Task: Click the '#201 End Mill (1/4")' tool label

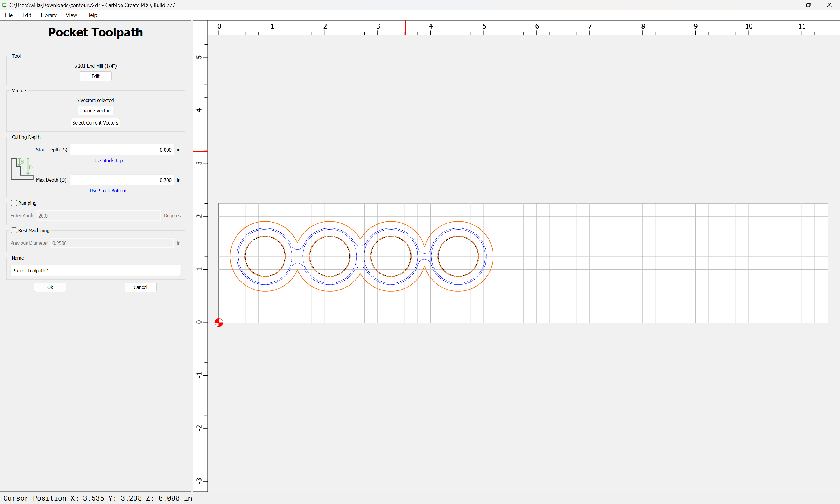Action: point(96,66)
